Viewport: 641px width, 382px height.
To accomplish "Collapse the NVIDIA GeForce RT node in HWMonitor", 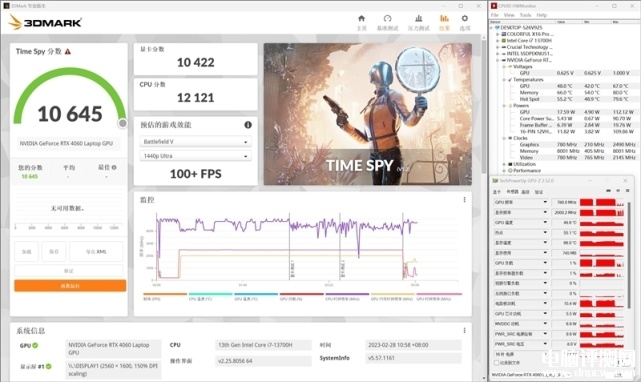I will (x=498, y=60).
